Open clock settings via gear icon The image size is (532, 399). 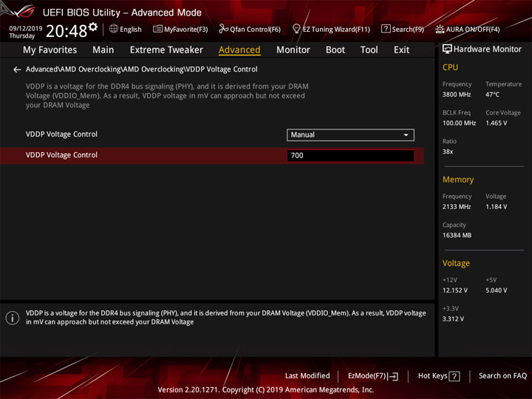(x=93, y=27)
